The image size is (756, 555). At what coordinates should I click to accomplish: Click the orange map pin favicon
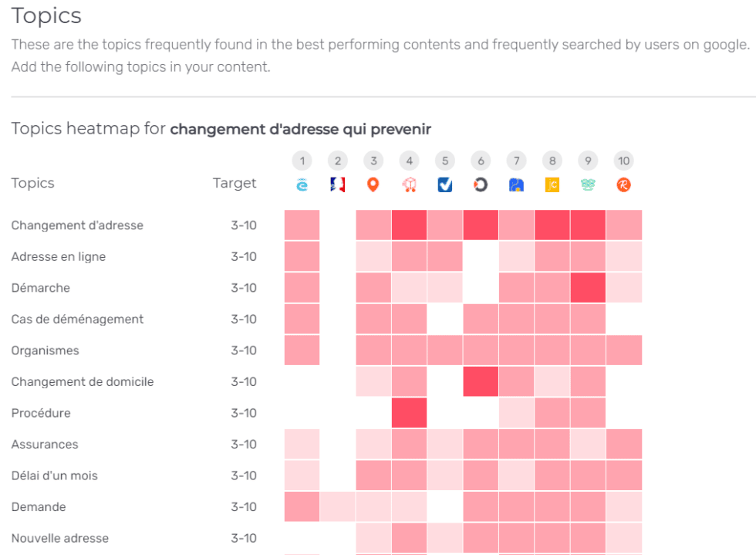point(373,184)
